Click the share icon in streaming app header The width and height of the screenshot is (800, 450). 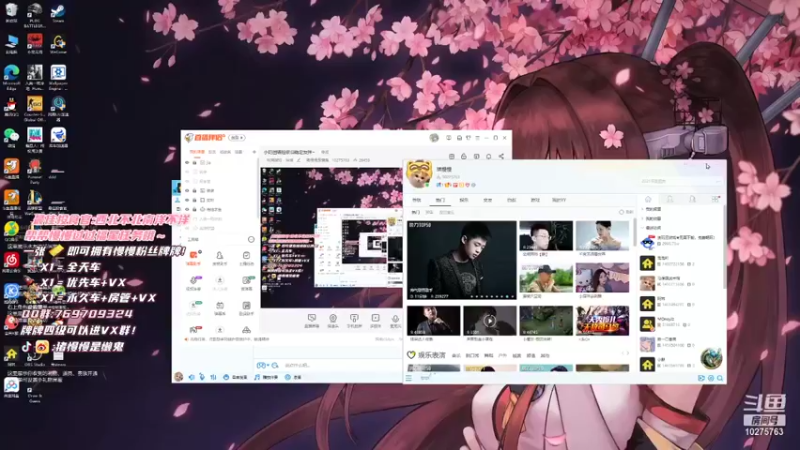(501, 156)
